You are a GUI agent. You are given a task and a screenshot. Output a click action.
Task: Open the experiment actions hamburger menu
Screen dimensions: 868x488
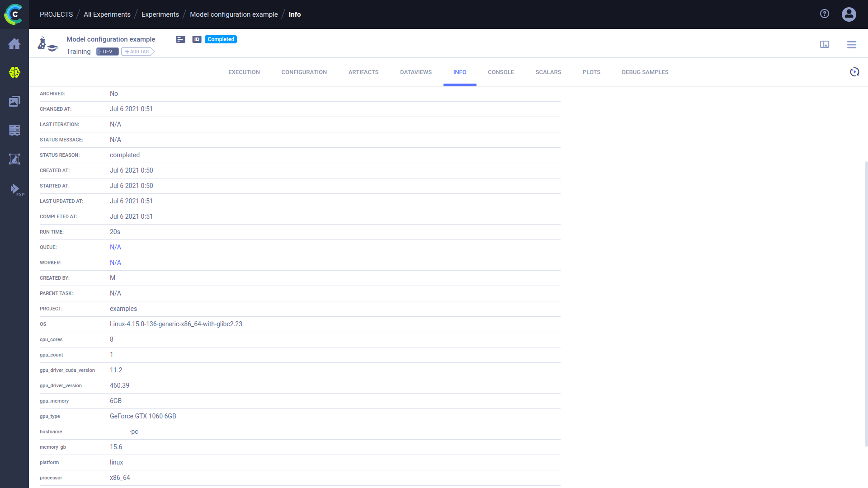[x=852, y=44]
